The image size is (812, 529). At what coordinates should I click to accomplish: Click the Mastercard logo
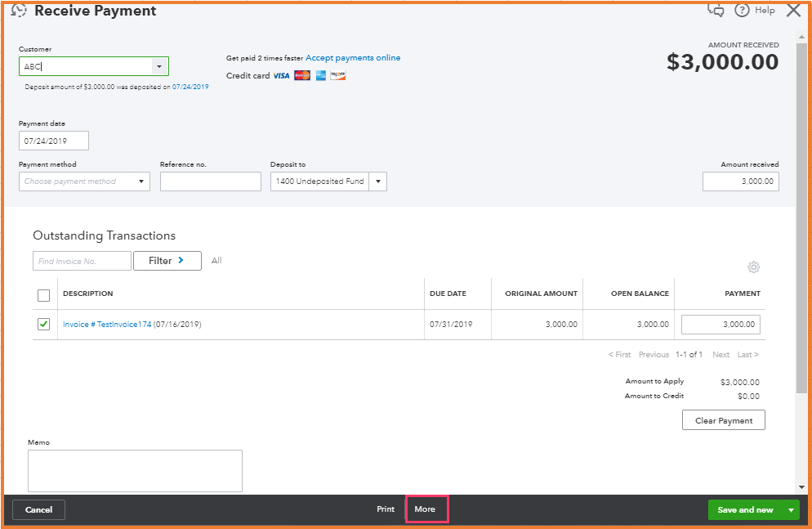click(302, 76)
